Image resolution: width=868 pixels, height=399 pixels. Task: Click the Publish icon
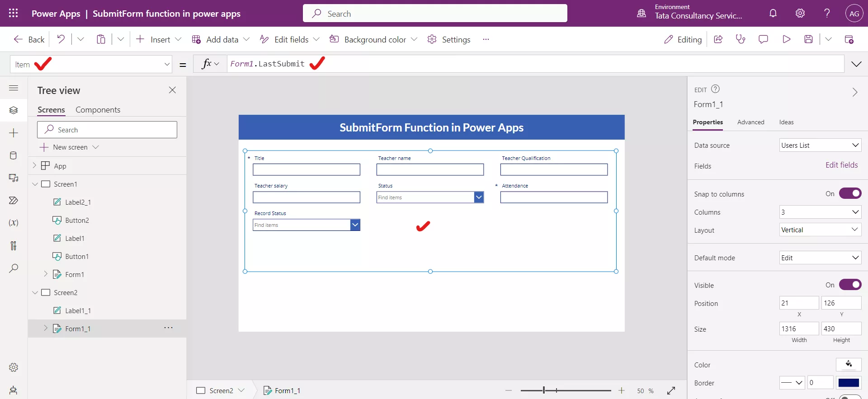[849, 39]
